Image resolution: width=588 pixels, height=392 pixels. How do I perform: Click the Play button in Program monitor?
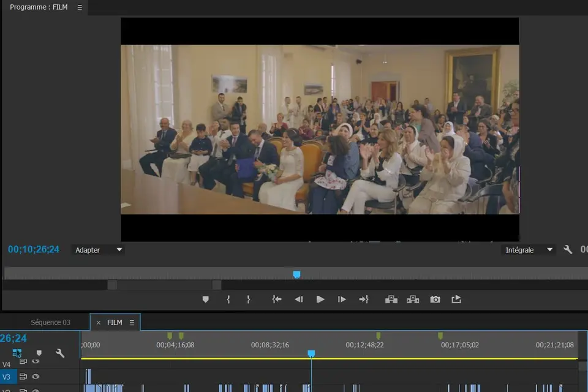click(320, 300)
